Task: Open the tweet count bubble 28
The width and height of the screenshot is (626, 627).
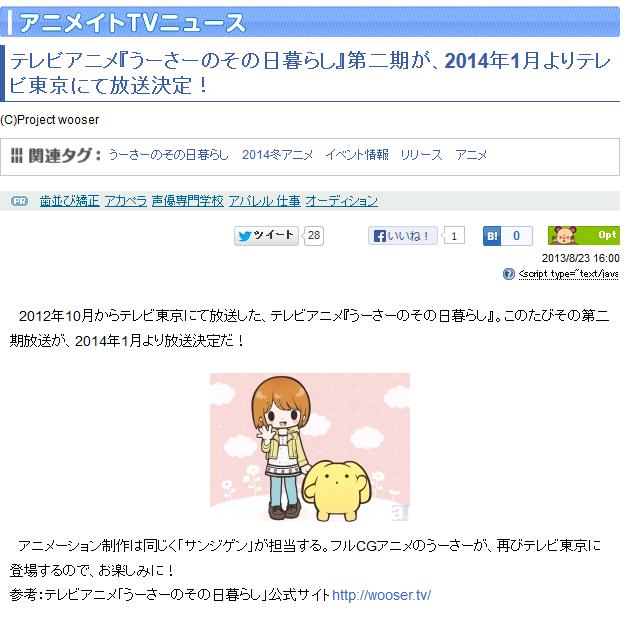Action: click(314, 236)
